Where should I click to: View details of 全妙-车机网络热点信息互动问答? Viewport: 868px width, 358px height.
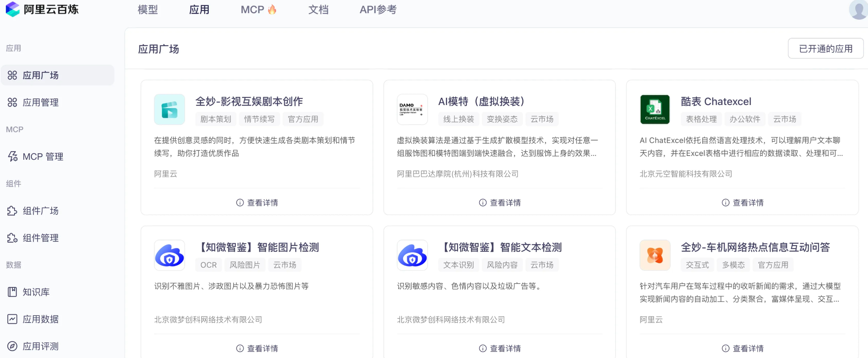[743, 348]
